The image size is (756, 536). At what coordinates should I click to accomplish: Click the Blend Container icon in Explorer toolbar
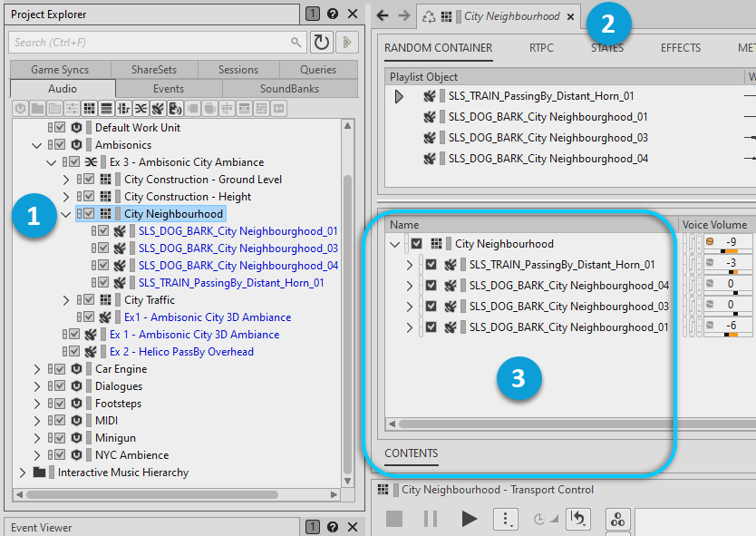point(141,108)
